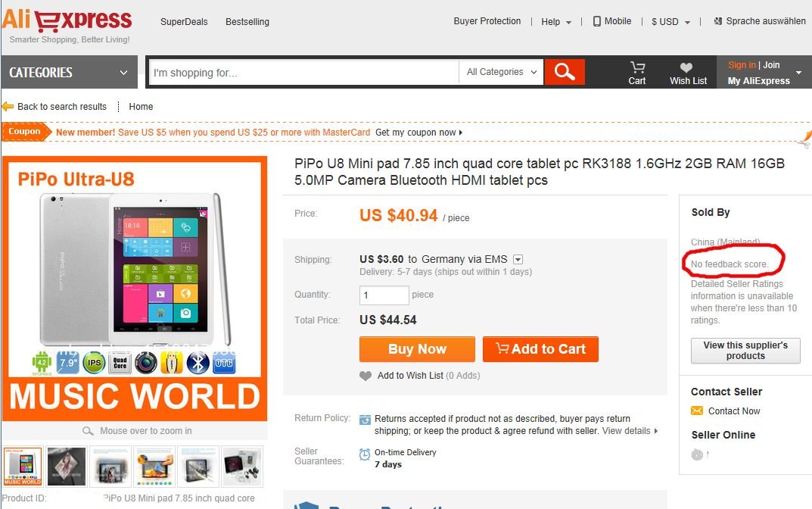The image size is (812, 509).
Task: Select the fourth product thumbnail
Action: coord(154,466)
